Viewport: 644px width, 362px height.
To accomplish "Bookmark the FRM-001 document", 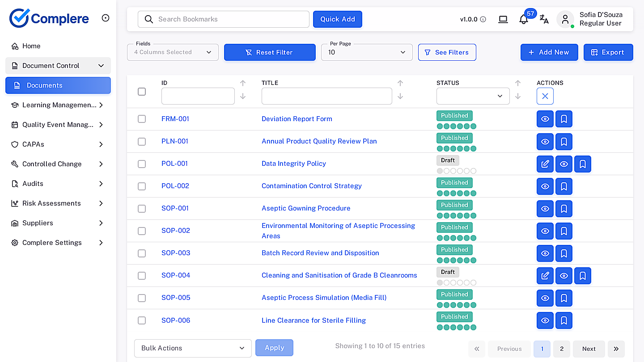I will tap(564, 119).
